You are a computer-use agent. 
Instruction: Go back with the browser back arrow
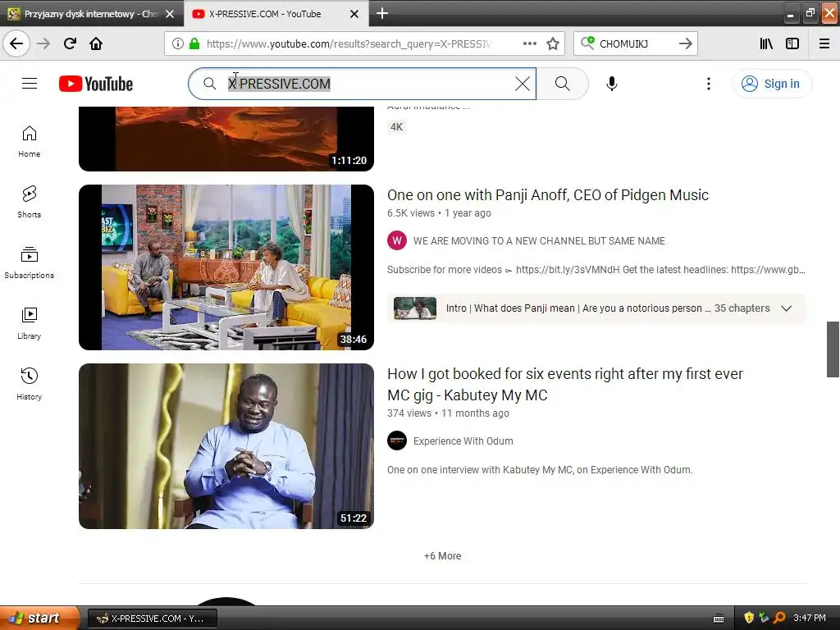click(x=16, y=43)
